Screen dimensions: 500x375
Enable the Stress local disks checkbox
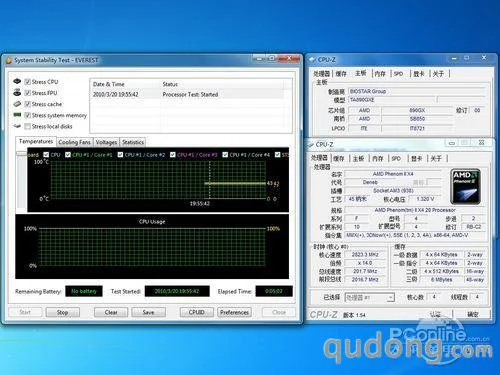(x=28, y=126)
